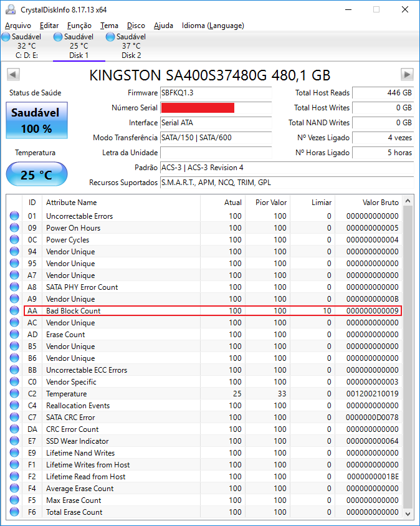Select the raw value 001200210019
420x526 pixels.
coord(372,393)
